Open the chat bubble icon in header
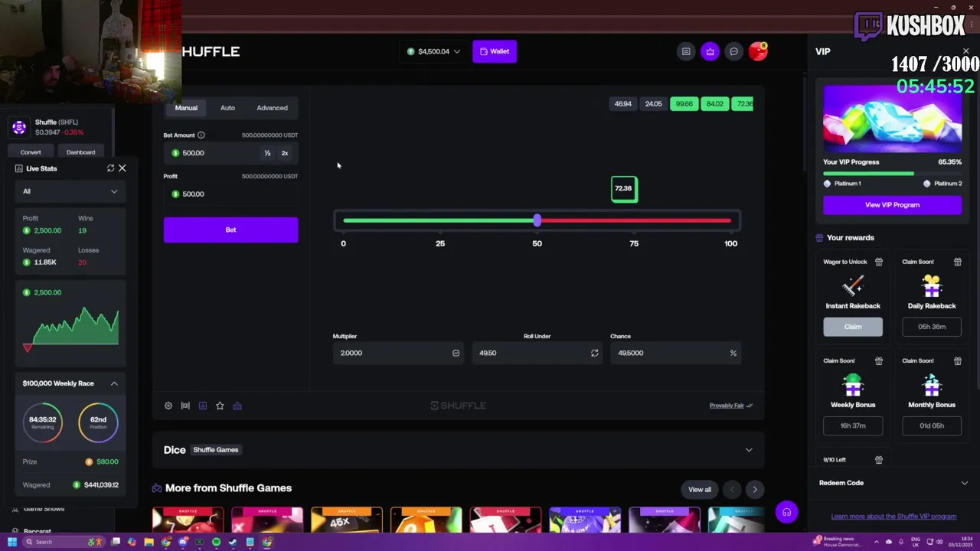Image resolution: width=980 pixels, height=551 pixels. 733,51
